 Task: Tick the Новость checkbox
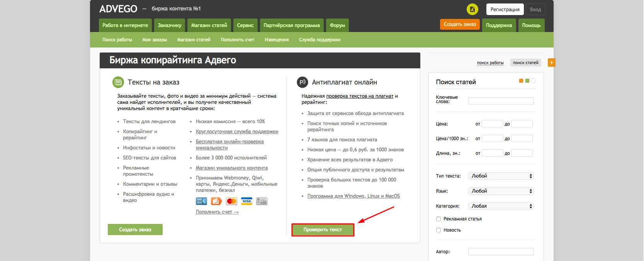click(x=438, y=230)
